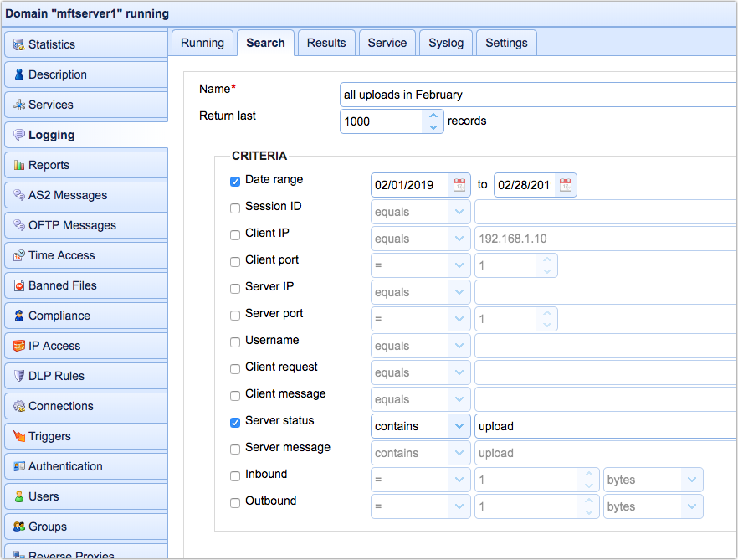Viewport: 738px width, 560px height.
Task: Open the DLP Rules section
Action: pyautogui.click(x=18, y=376)
